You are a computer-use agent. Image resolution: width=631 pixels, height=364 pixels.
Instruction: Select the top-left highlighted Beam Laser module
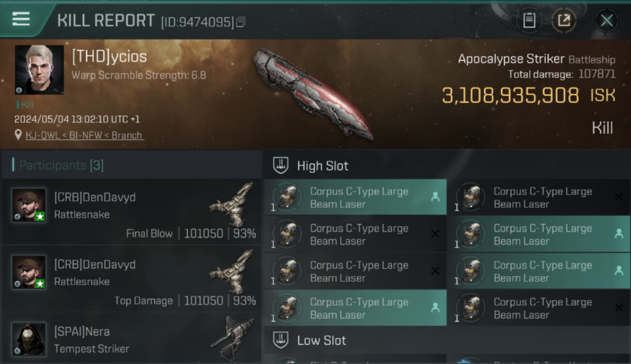coord(355,197)
